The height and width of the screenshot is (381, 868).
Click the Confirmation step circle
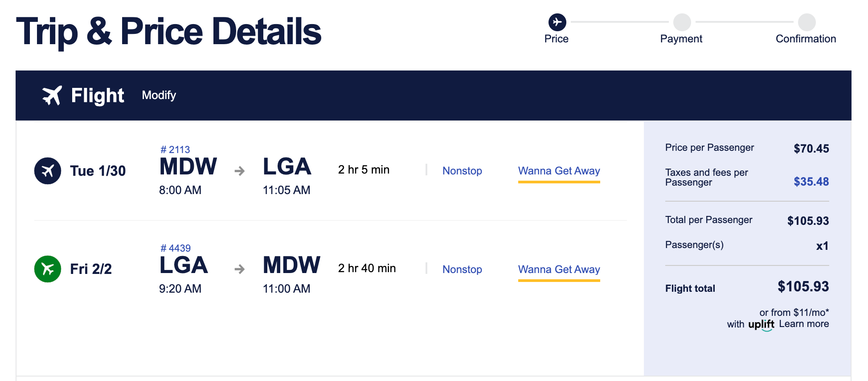point(807,22)
